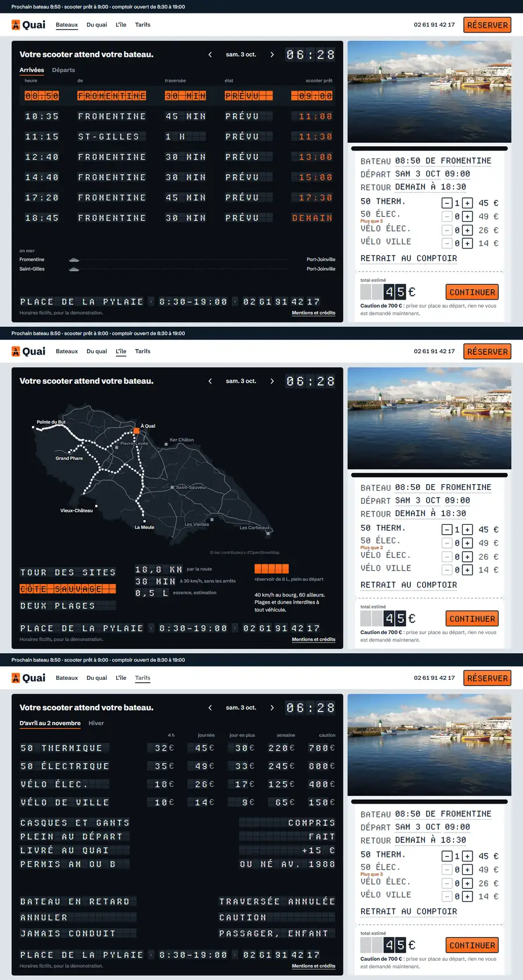Select the TOUR DES SITES route

click(x=68, y=572)
